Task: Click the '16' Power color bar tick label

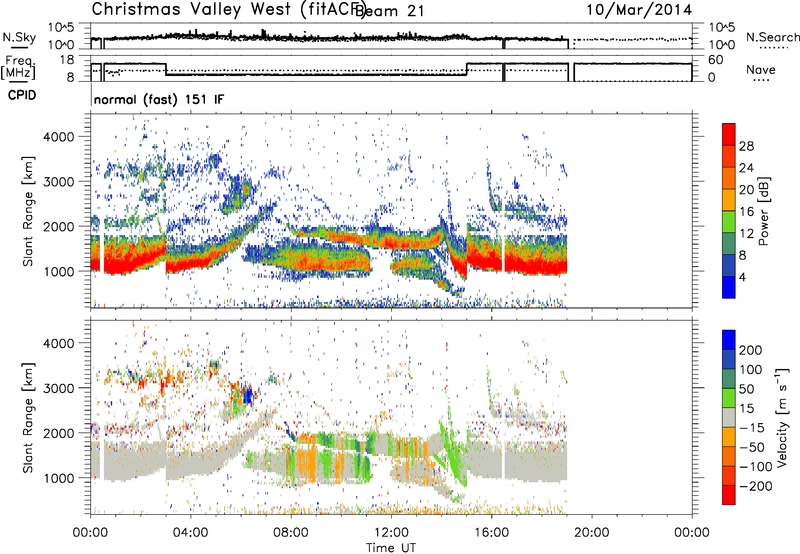Action: (746, 212)
